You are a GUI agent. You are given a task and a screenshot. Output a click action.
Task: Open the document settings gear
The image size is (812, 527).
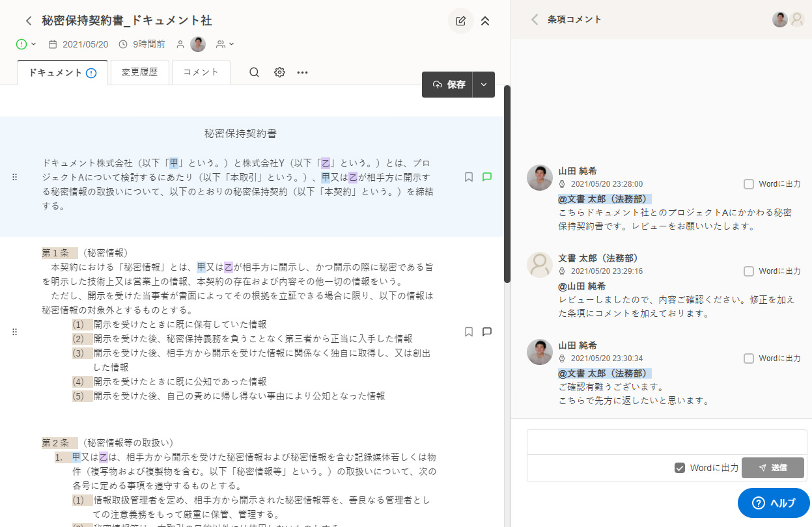279,72
